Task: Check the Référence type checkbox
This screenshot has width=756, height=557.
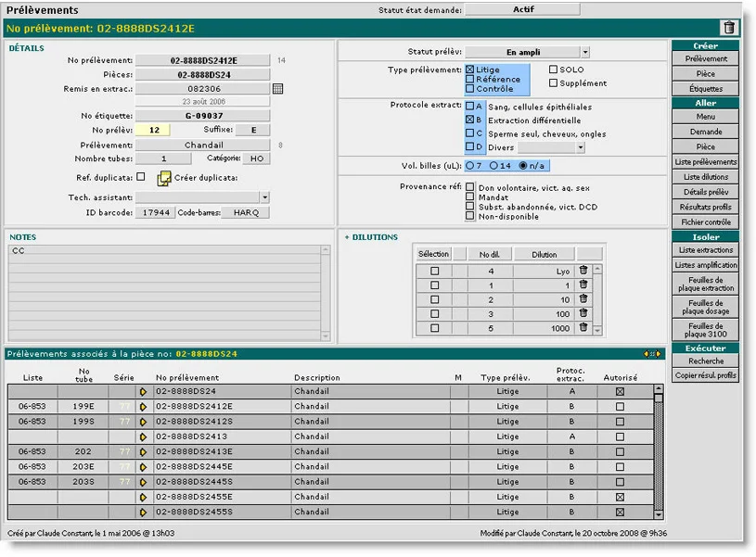Action: 469,79
